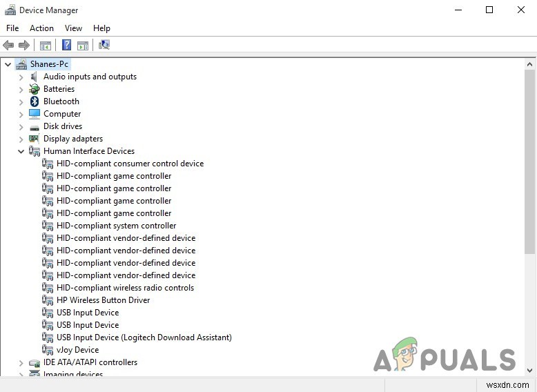Click the Device Manager title bar icon
This screenshot has width=537, height=392.
(10, 10)
